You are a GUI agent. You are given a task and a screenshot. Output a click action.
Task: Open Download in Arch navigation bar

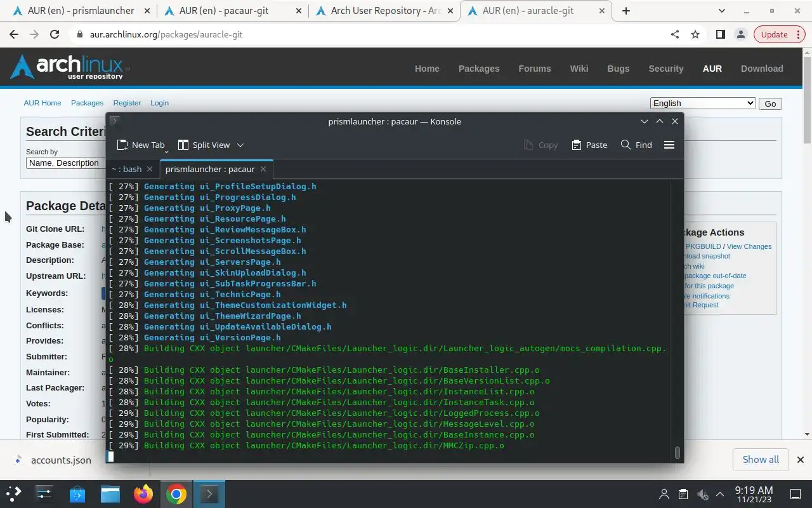click(762, 69)
